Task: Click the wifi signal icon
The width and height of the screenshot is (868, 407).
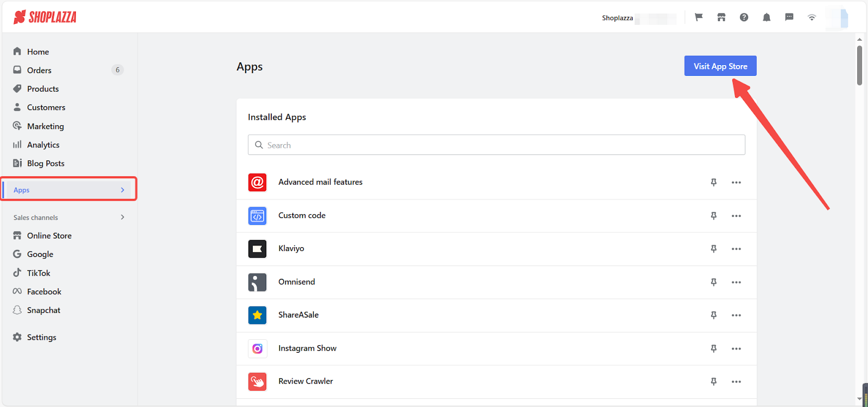Action: [812, 17]
